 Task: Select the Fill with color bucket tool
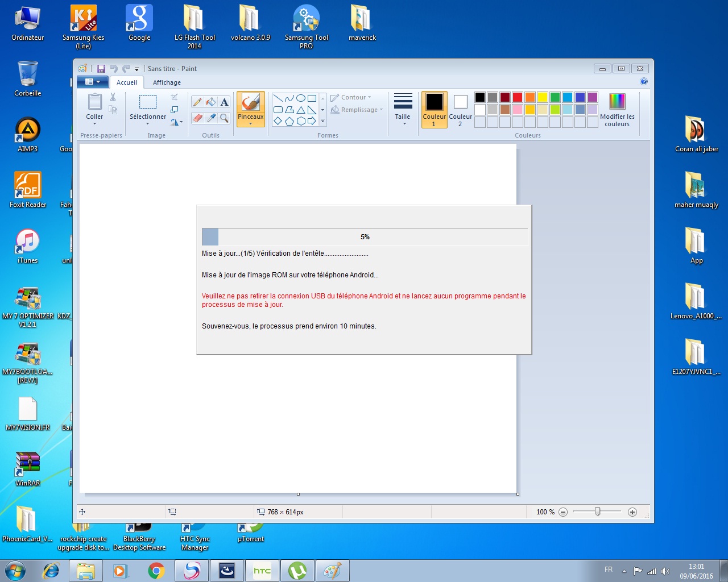(211, 102)
